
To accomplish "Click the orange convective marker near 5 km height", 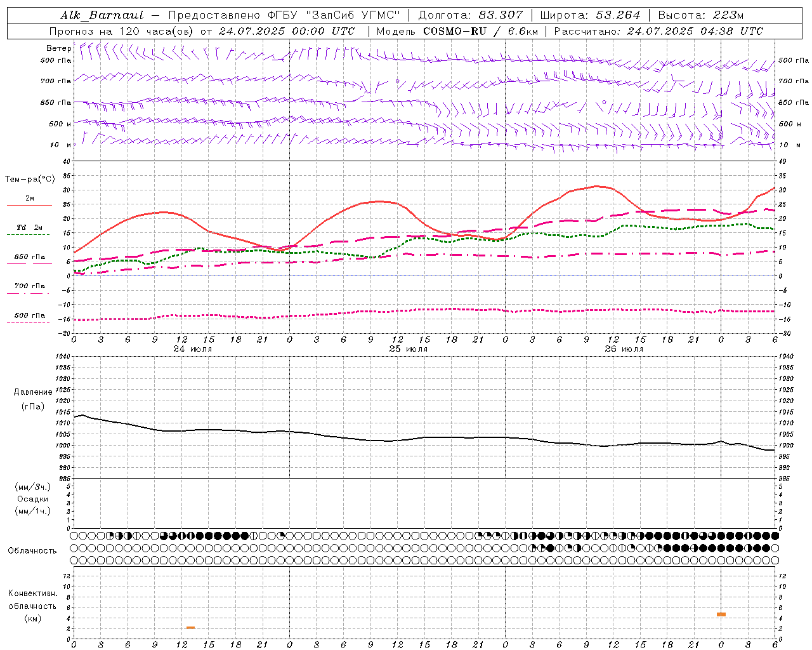I will point(721,614).
